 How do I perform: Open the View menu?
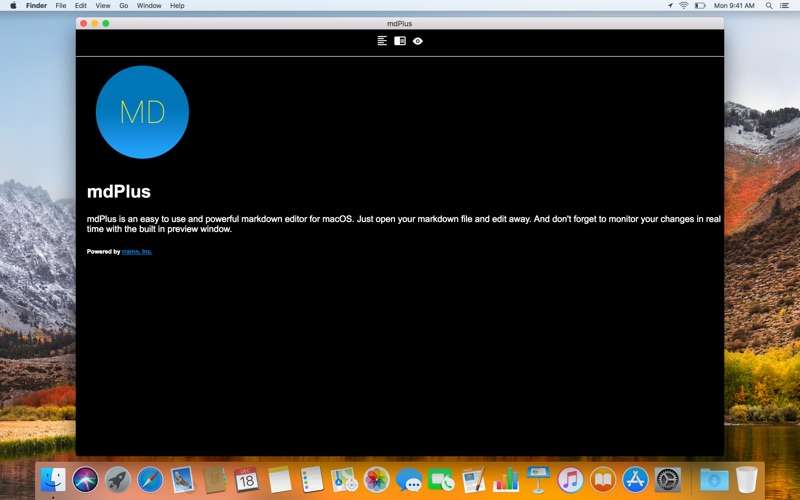point(103,6)
